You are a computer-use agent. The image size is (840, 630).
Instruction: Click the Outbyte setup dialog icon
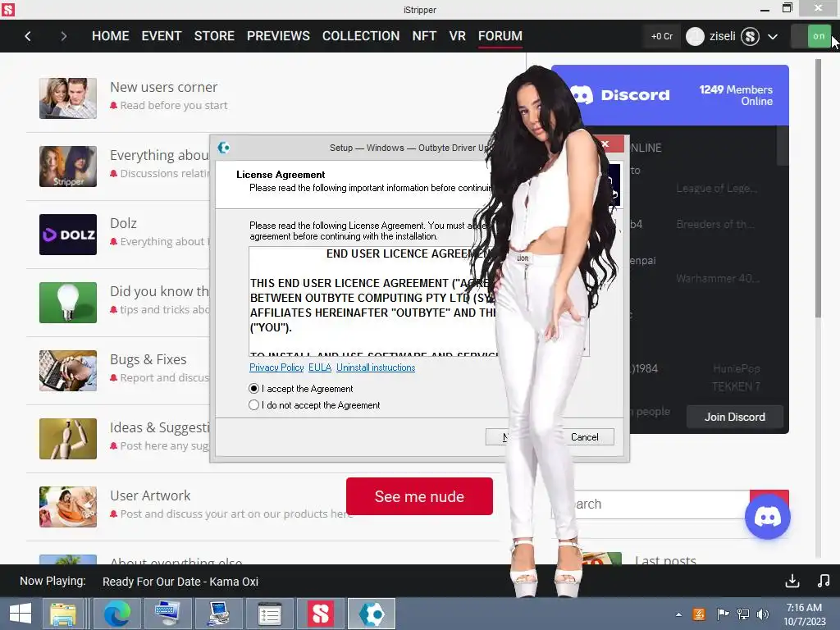click(224, 148)
